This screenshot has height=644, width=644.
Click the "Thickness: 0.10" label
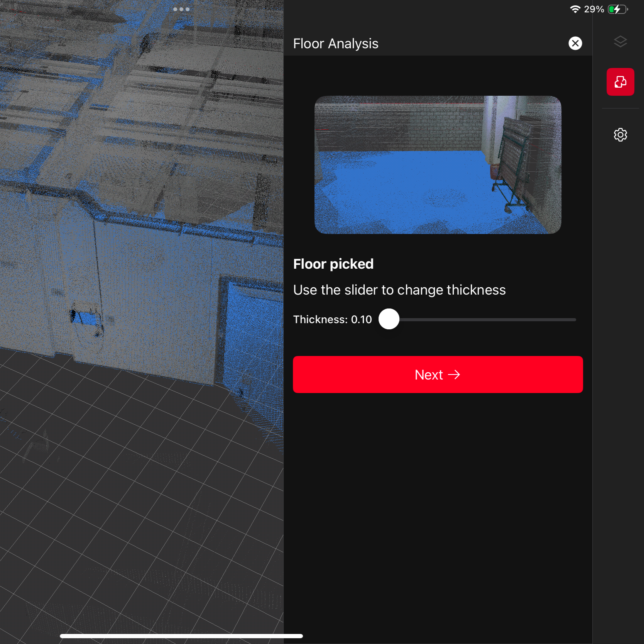pyautogui.click(x=332, y=320)
